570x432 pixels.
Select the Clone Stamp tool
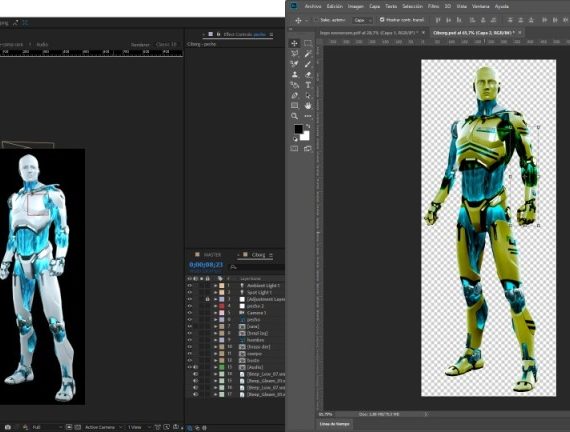click(294, 75)
